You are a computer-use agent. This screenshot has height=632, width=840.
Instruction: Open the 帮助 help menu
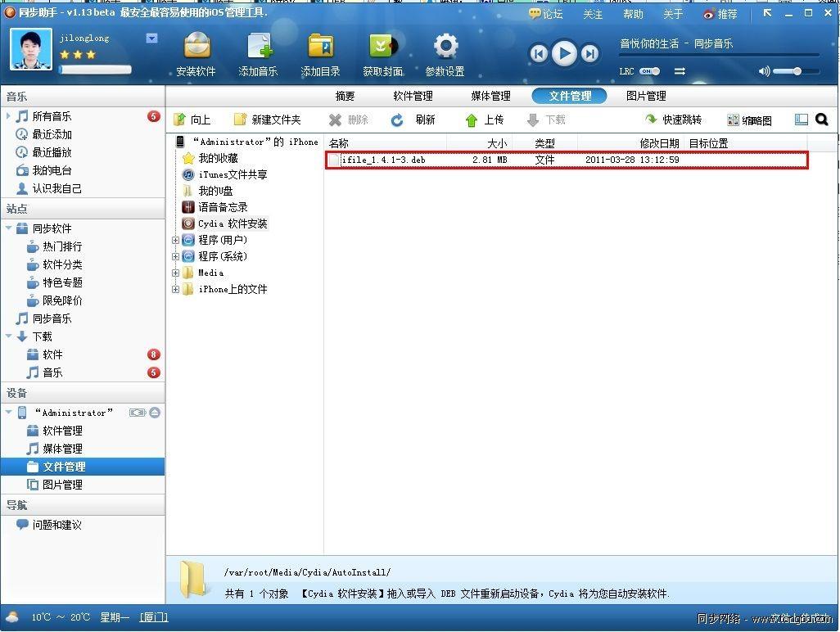click(633, 14)
